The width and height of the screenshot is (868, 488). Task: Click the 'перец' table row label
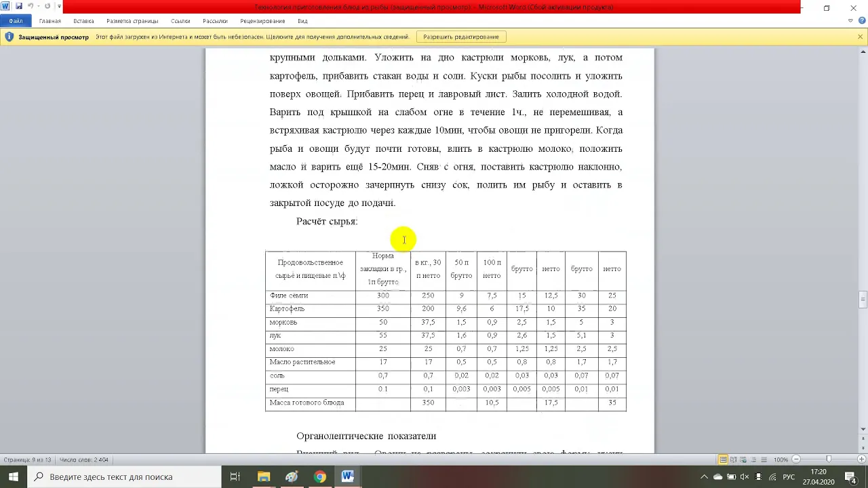(x=279, y=389)
